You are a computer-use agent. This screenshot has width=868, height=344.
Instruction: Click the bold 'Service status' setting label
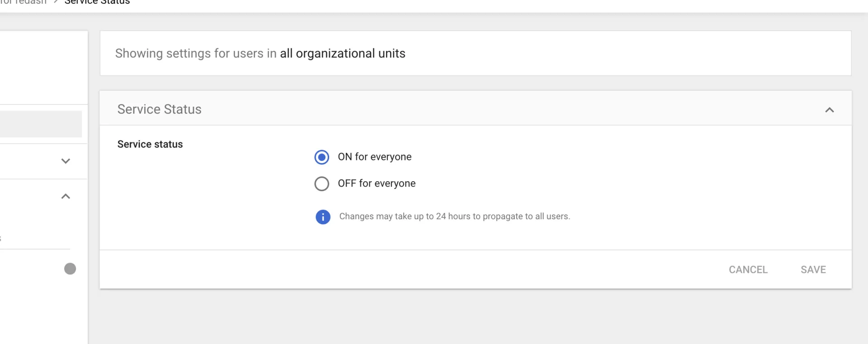[150, 144]
